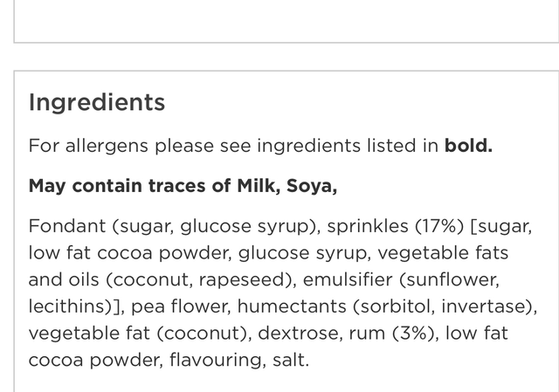Select the word Milk in allergen warning
559x392 pixels.
[258, 186]
